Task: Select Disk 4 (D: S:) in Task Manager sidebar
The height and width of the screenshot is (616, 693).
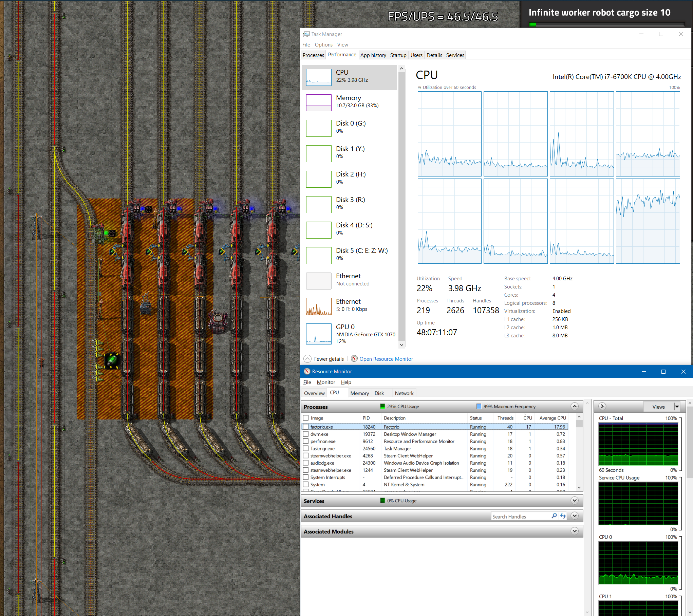Action: [349, 230]
